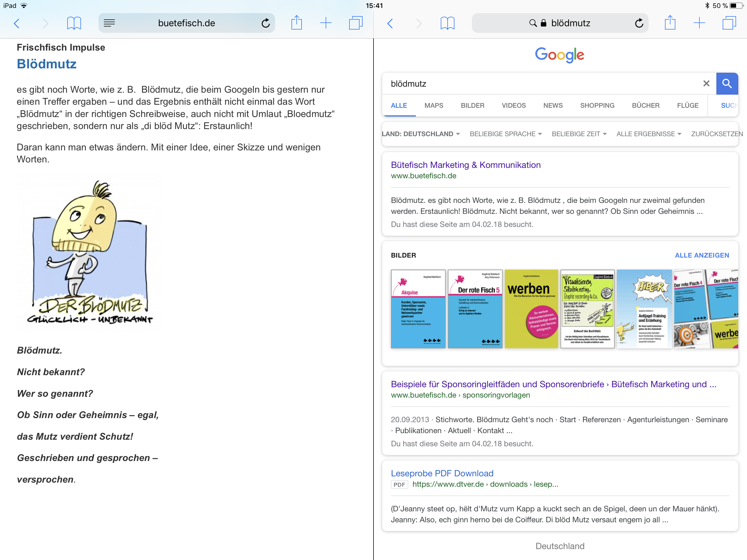Tap the Wi-Fi icon in status bar

point(24,5)
